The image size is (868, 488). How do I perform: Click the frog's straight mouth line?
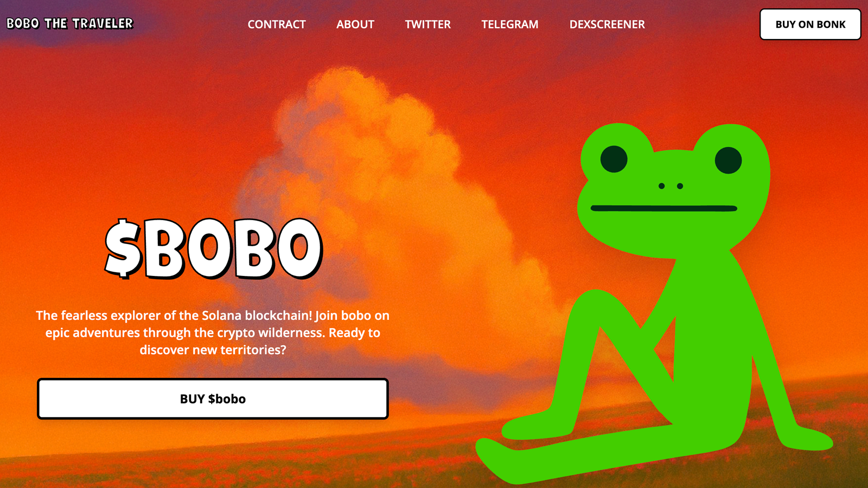pyautogui.click(x=663, y=208)
